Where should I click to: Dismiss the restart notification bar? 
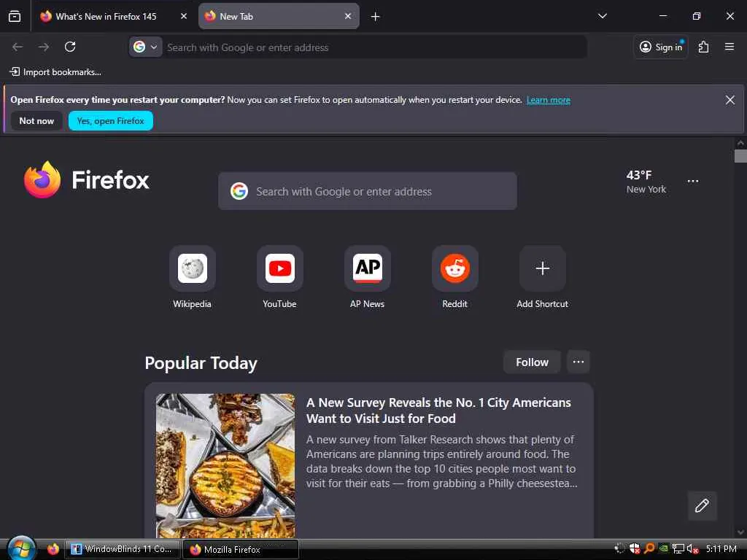tap(729, 99)
